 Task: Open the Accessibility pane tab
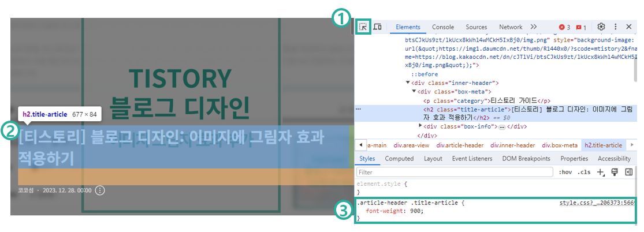614,159
